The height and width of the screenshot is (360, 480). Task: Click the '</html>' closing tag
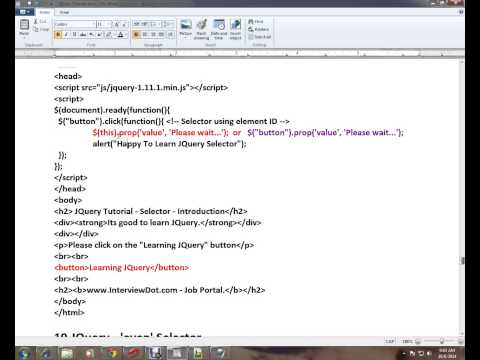pos(69,313)
